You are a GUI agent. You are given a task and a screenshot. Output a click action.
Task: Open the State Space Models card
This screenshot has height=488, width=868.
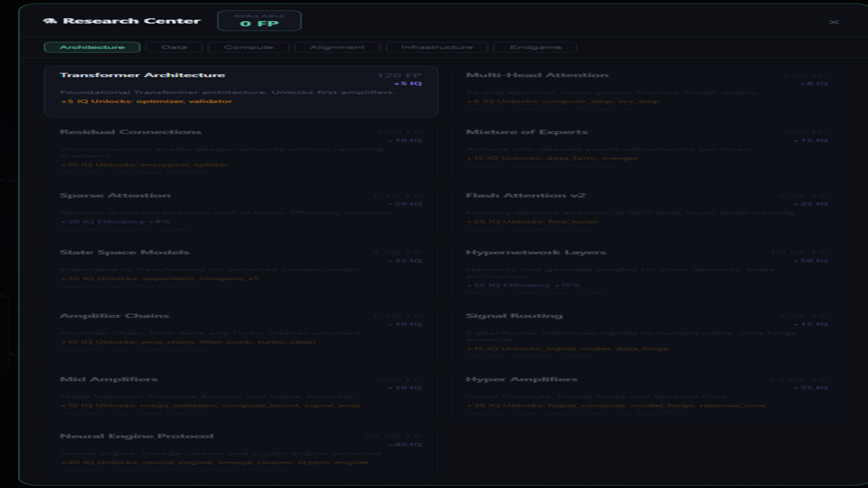coord(241,272)
